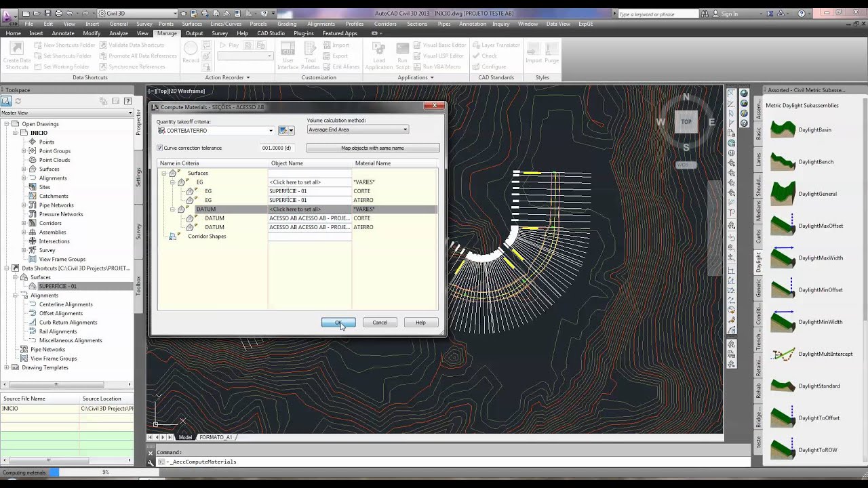
Task: Switch to the FORMATO_A1 layout tab
Action: click(216, 437)
